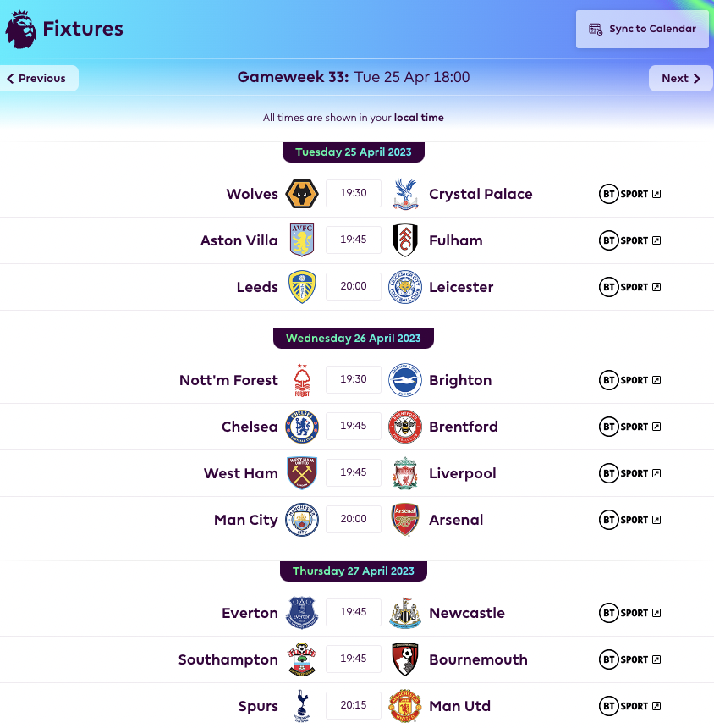This screenshot has width=714, height=728.
Task: Click the Fulham club crest
Action: (405, 240)
